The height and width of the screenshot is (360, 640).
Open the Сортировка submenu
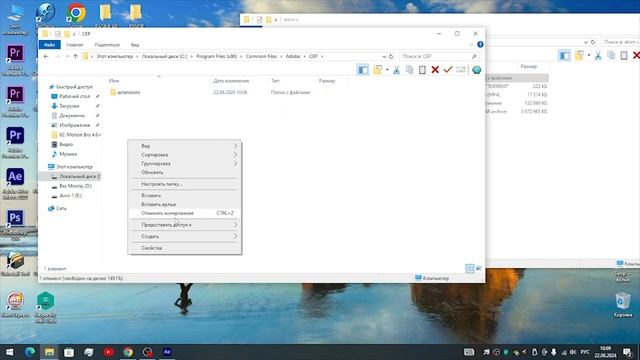184,155
